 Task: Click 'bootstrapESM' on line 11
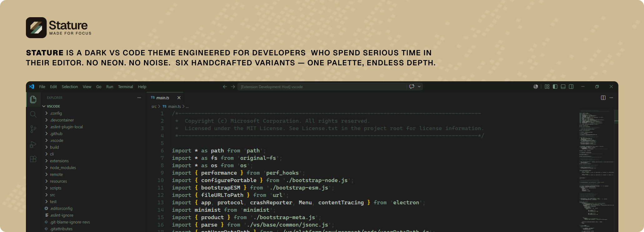click(x=220, y=188)
